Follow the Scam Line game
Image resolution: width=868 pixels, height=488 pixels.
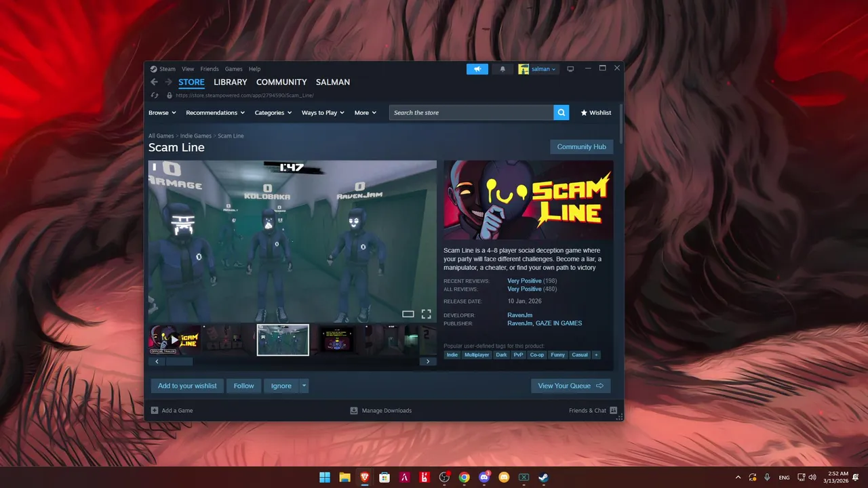tap(243, 386)
